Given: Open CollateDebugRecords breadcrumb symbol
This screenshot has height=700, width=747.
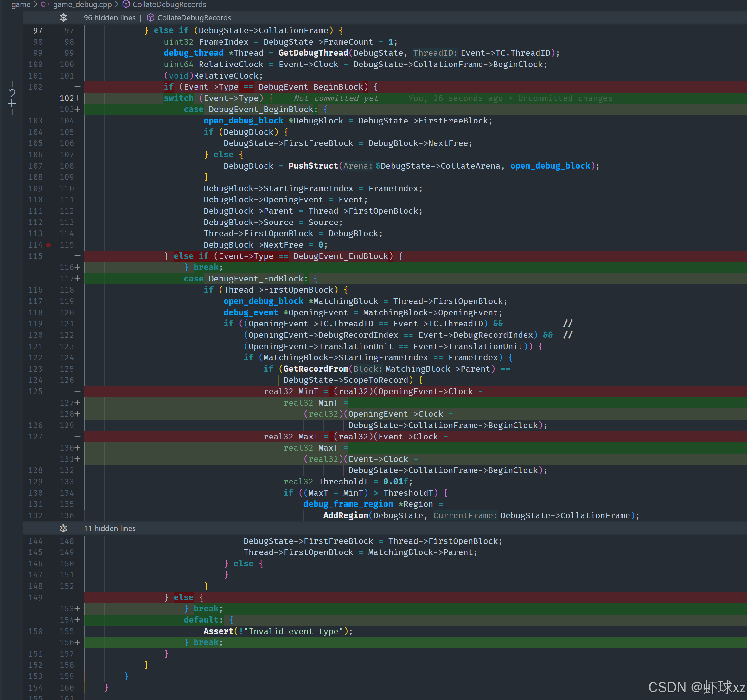Looking at the screenshot, I should tap(169, 4).
